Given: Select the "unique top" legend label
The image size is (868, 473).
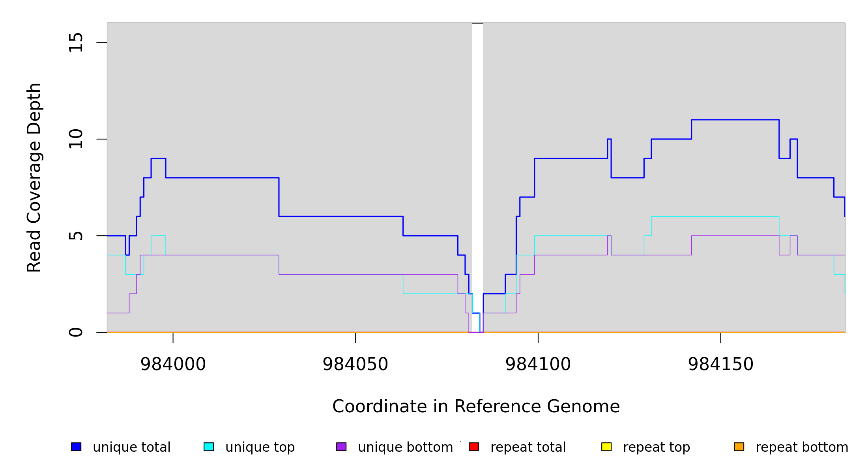Looking at the screenshot, I should point(260,447).
